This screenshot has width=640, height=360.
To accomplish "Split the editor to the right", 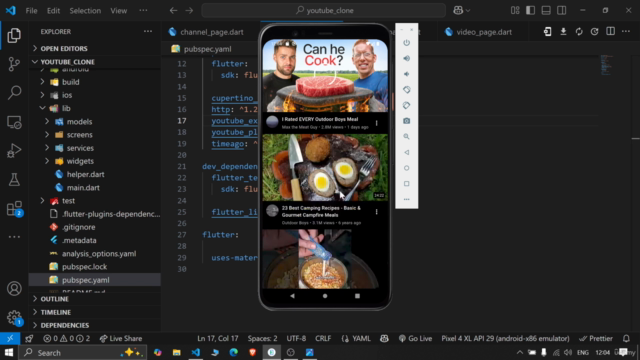I will [610, 31].
